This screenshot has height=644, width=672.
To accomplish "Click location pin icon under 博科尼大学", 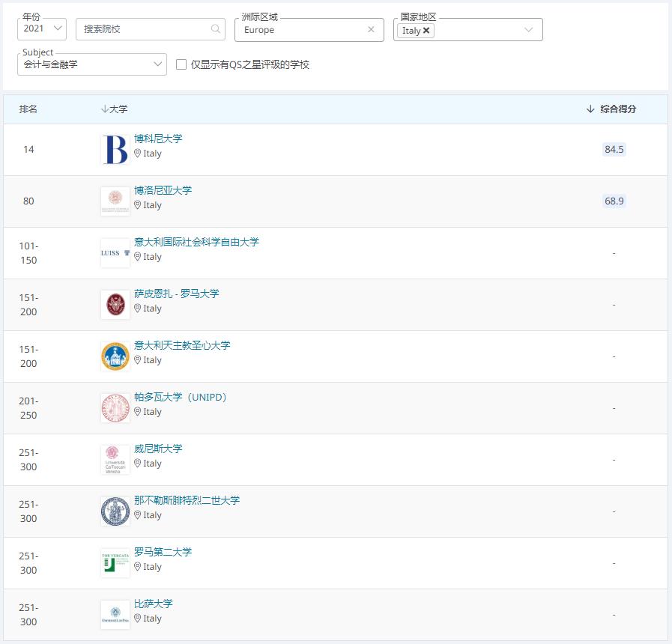I will [x=138, y=154].
